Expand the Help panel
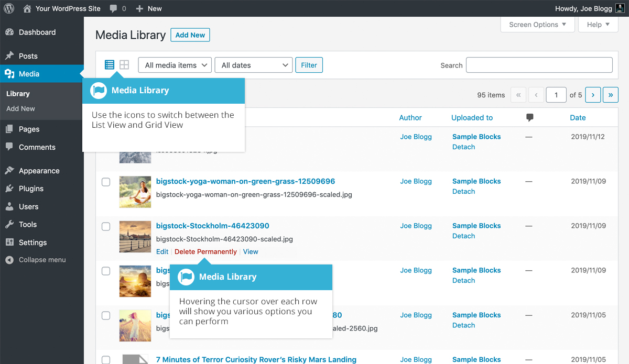 coord(598,25)
